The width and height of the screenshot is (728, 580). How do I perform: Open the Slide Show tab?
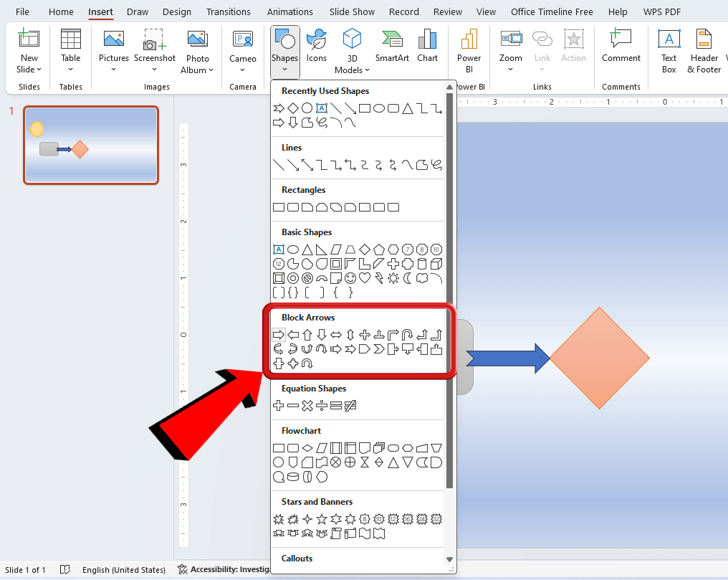pyautogui.click(x=352, y=11)
